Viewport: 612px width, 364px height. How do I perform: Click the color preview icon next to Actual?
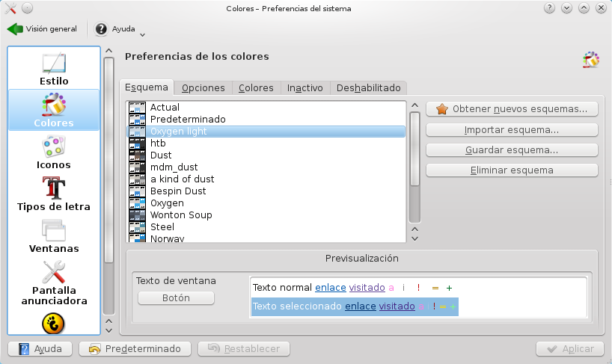pos(138,107)
